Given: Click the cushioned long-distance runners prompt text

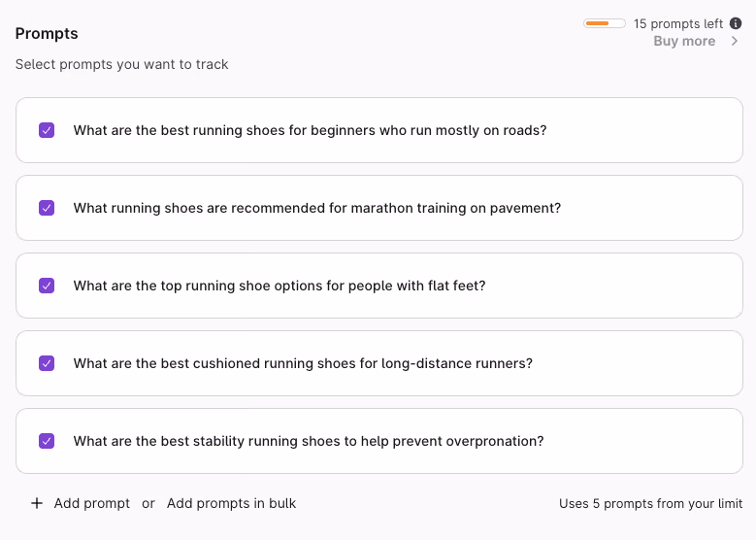Looking at the screenshot, I should [303, 363].
